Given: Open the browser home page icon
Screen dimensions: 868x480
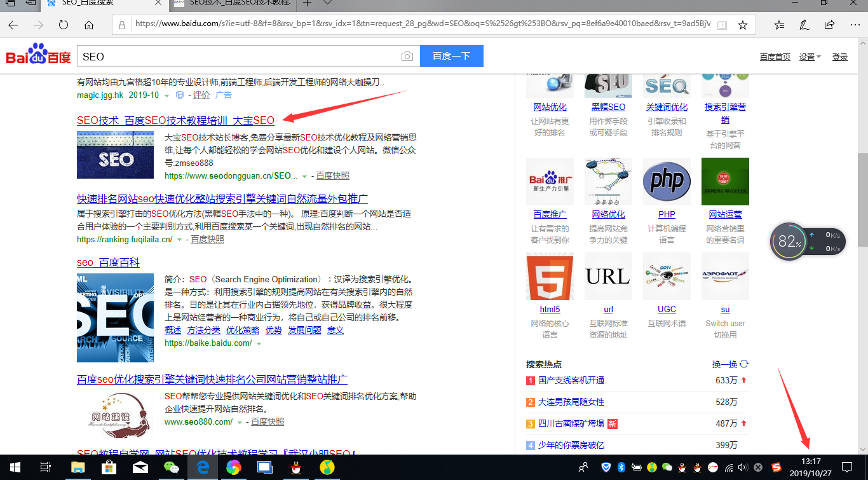Looking at the screenshot, I should point(89,25).
